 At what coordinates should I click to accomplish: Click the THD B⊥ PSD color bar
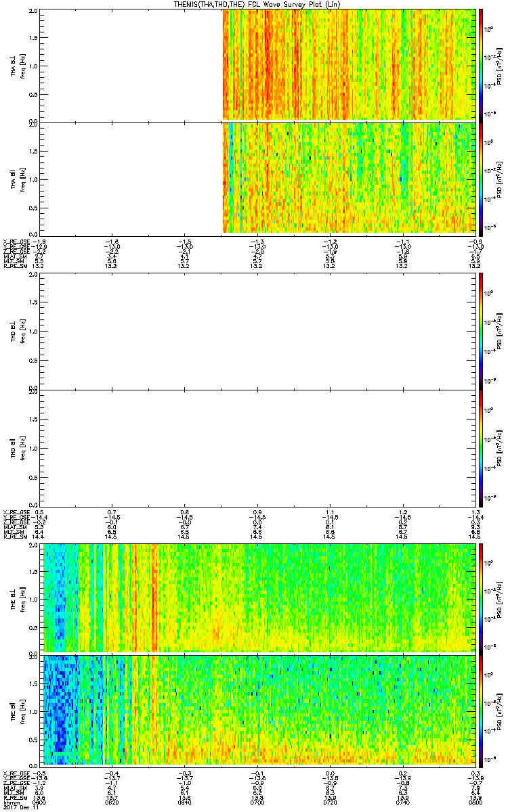coord(482,330)
